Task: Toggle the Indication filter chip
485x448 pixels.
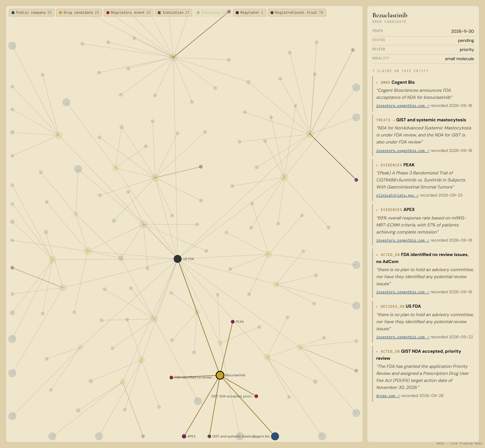Action: click(174, 13)
